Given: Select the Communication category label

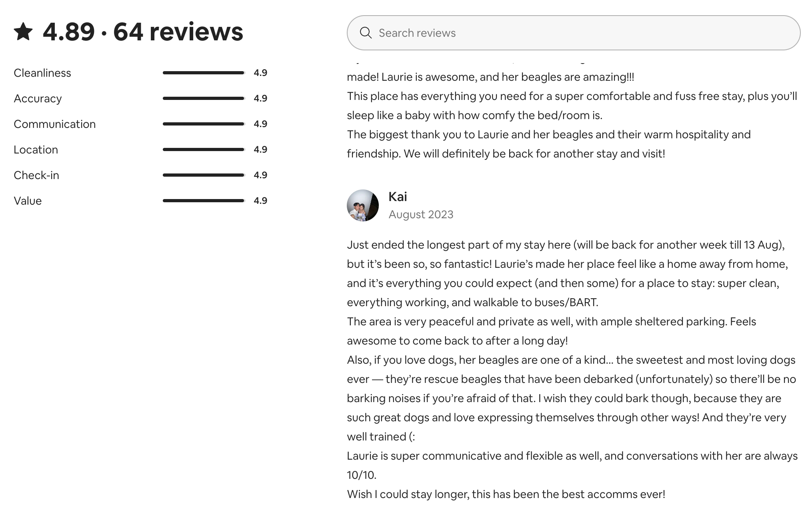Looking at the screenshot, I should point(55,124).
